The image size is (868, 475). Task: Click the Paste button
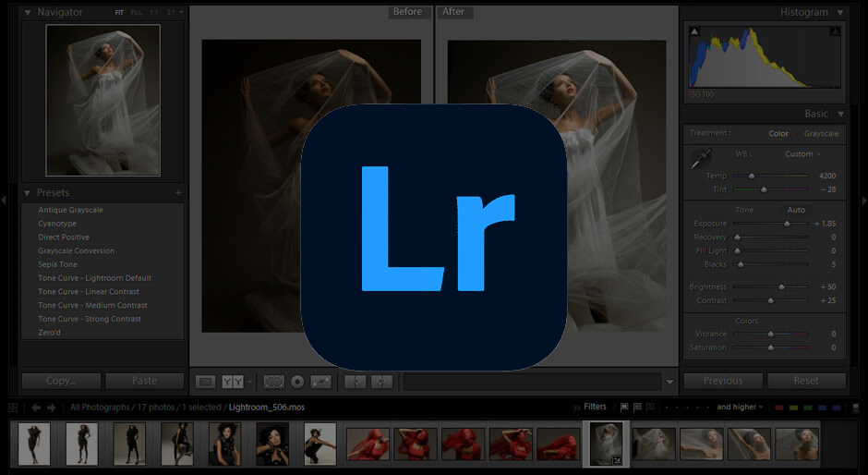[x=144, y=381]
